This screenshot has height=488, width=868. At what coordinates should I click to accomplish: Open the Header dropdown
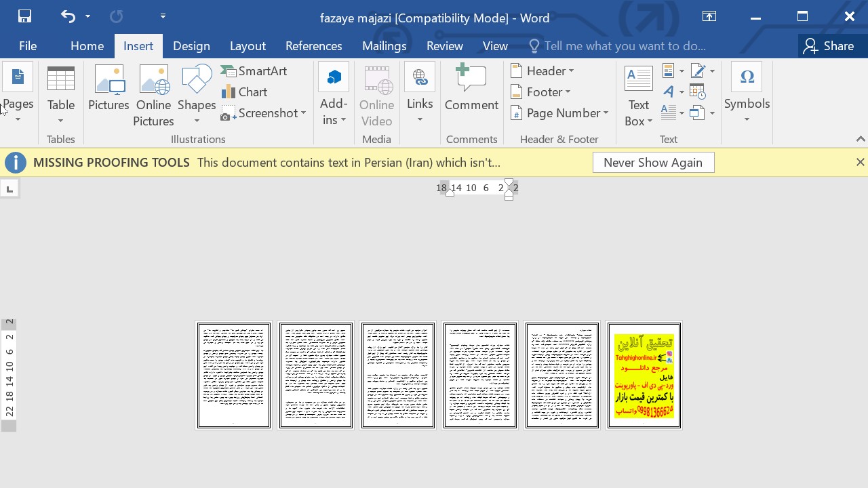[x=542, y=71]
